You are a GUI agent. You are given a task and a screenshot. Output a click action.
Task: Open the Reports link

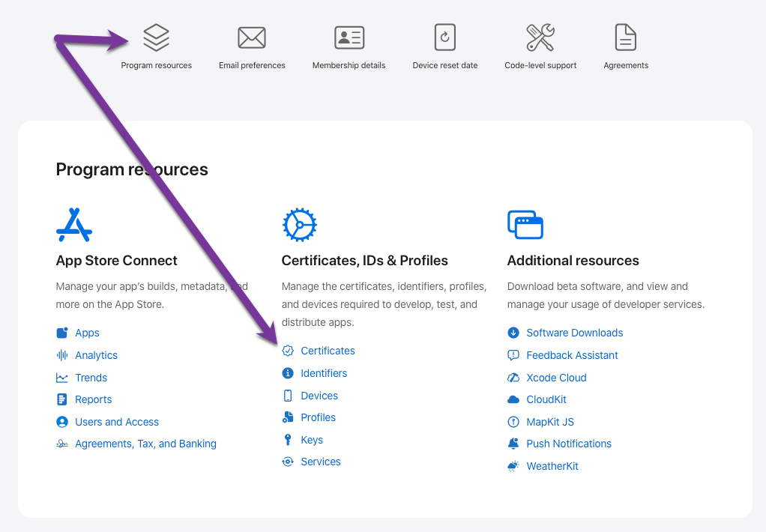(x=93, y=399)
